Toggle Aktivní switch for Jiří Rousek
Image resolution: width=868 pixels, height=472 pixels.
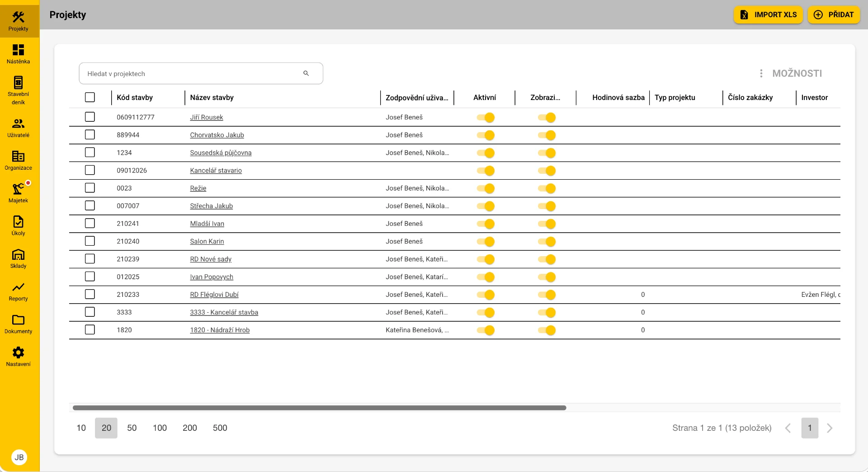coord(486,118)
